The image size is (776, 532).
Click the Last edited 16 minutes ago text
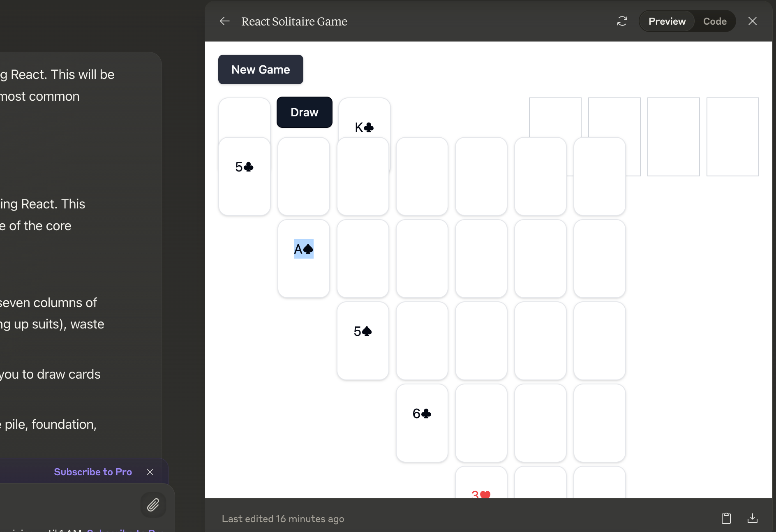click(x=283, y=519)
